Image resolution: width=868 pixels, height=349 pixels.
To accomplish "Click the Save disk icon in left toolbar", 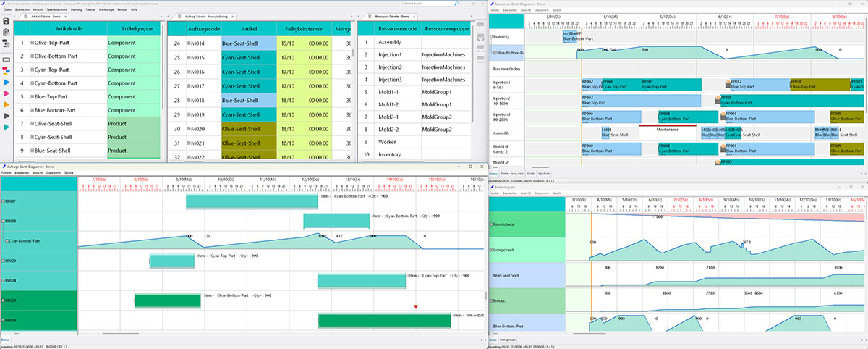I will [x=7, y=21].
